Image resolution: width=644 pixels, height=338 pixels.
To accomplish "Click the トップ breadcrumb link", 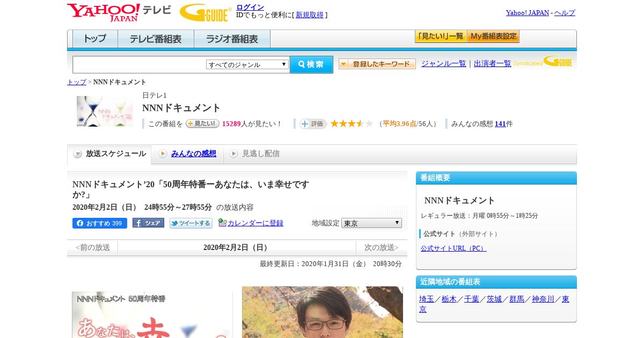I will 77,82.
